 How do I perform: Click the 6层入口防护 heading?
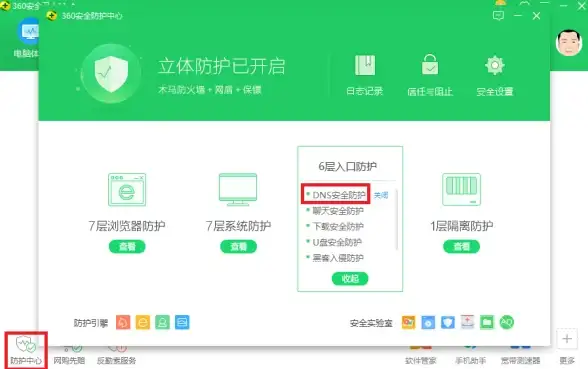[x=348, y=166]
